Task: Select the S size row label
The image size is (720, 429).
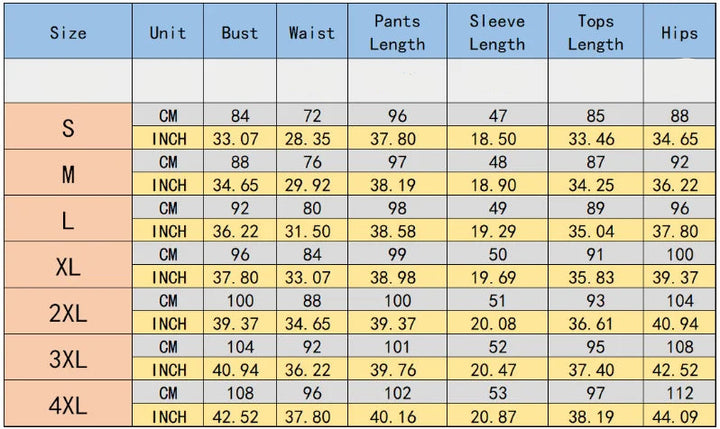Action: [x=67, y=127]
